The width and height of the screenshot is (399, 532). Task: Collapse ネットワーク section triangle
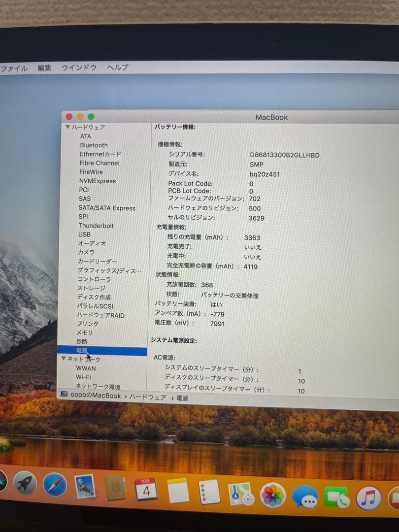point(64,358)
